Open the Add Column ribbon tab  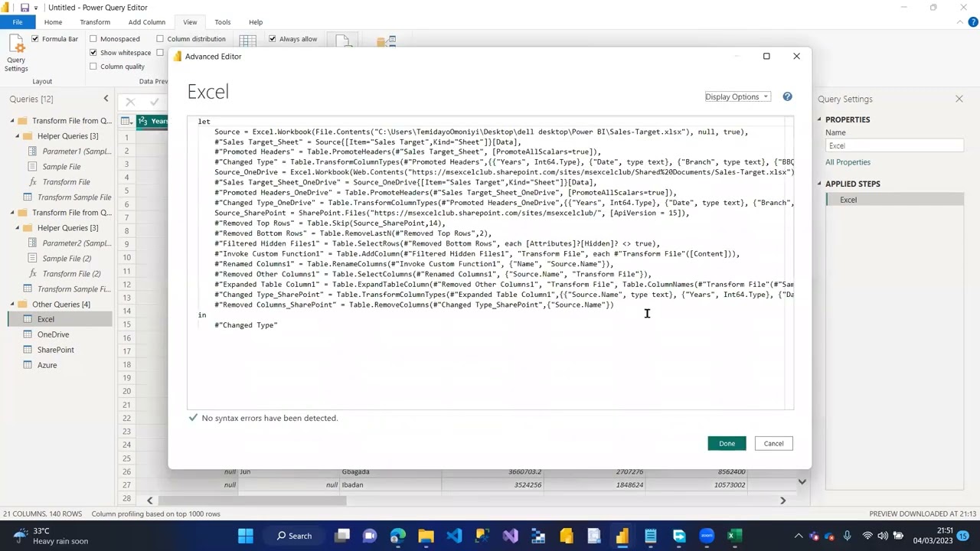pyautogui.click(x=146, y=22)
